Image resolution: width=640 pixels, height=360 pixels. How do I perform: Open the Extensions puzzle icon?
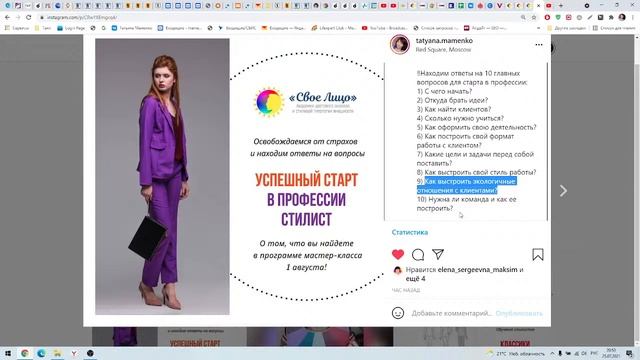611,18
